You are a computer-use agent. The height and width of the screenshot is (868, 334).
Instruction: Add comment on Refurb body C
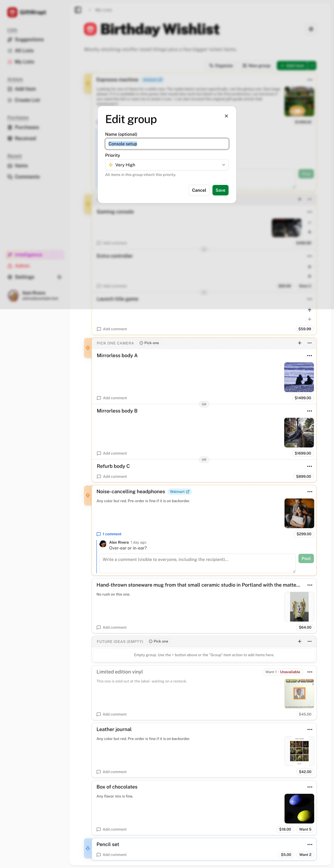(112, 477)
